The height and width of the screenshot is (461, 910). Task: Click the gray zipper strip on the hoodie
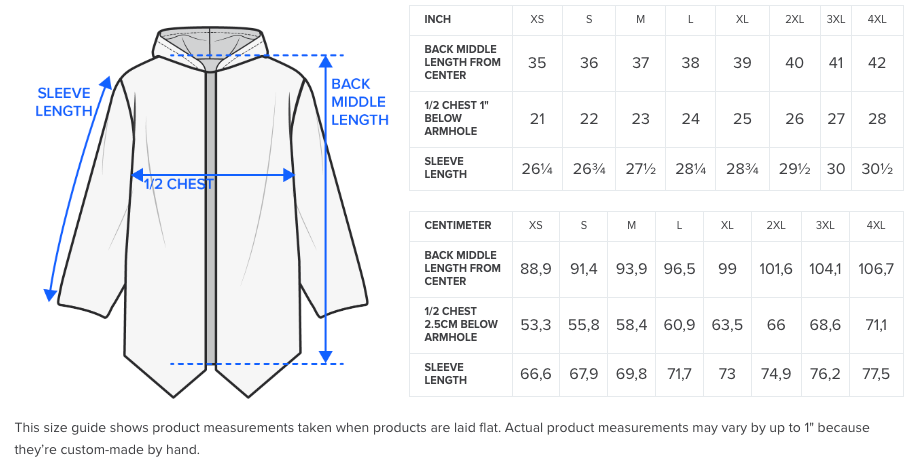coord(211,220)
